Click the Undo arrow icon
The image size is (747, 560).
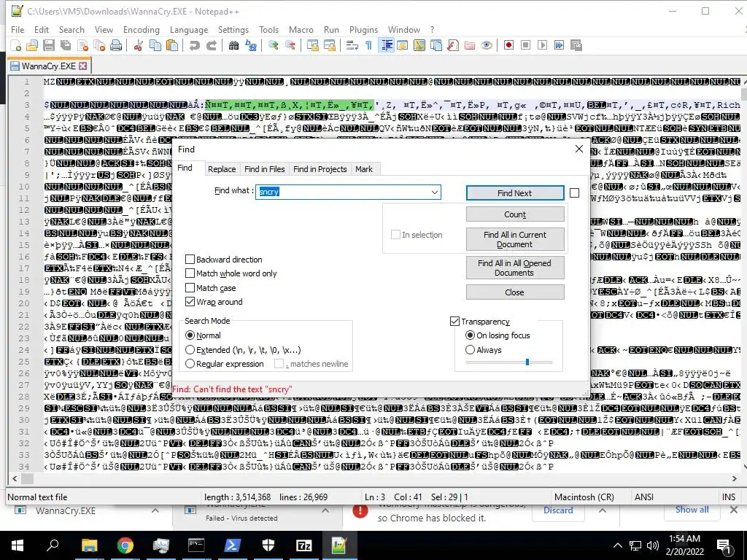point(194,45)
